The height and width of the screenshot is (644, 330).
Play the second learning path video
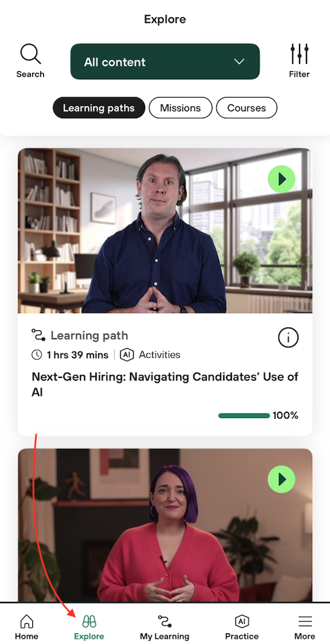point(282,479)
